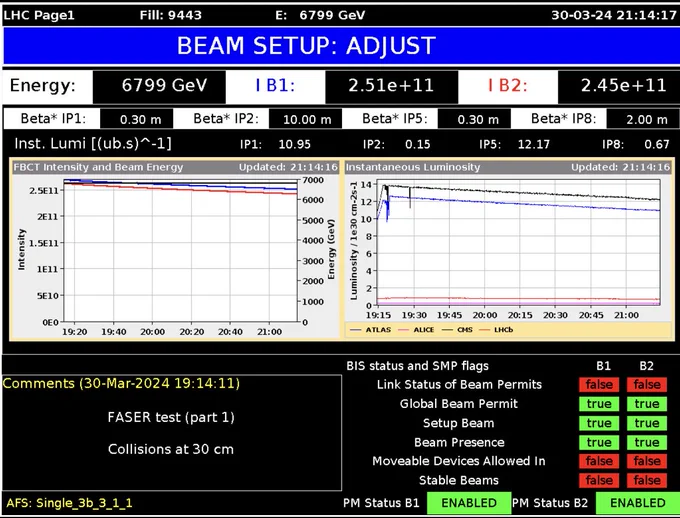Viewport: 680px width, 518px height.
Task: Select IP5 luminosity value 12.17
Action: pos(533,144)
